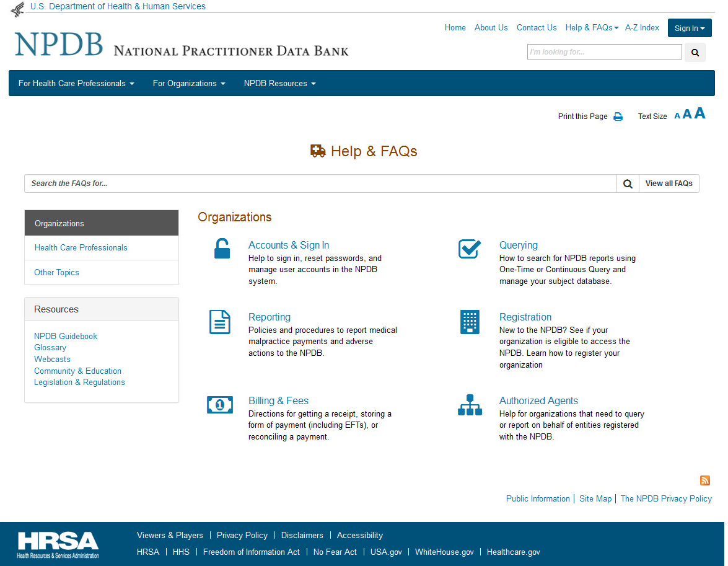
Task: Open the Viewers & Players footer link
Action: [170, 536]
